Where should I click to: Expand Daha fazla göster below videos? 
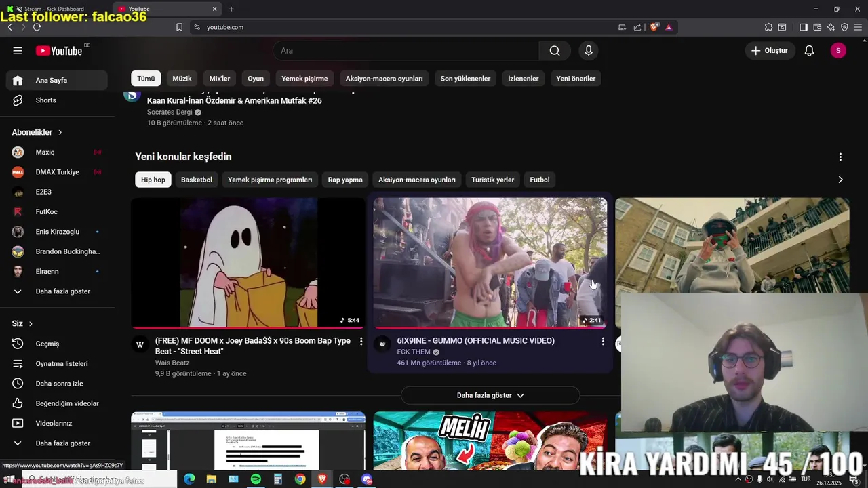point(490,395)
